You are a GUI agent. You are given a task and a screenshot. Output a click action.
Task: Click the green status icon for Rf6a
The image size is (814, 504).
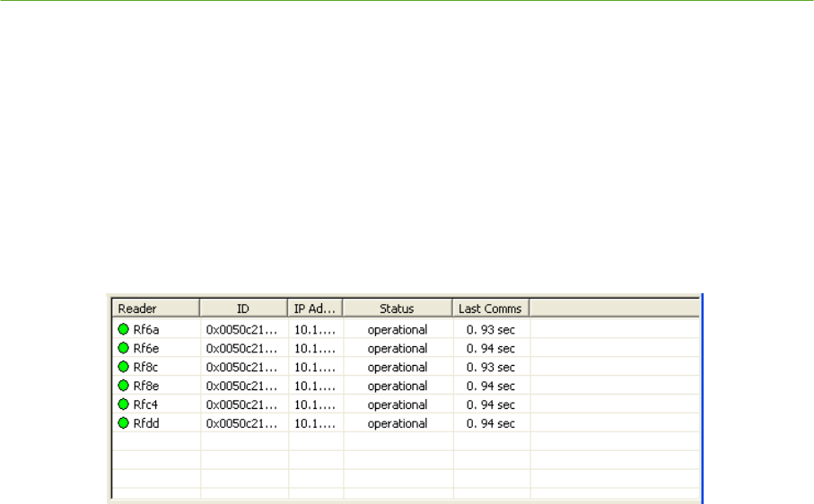[x=123, y=329]
